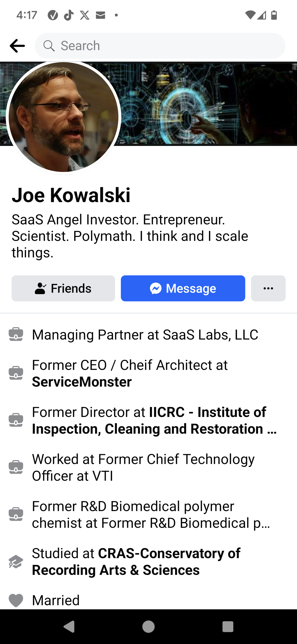Viewport: 297px width, 644px height.
Task: Open the three-dots more options button
Action: [x=268, y=288]
